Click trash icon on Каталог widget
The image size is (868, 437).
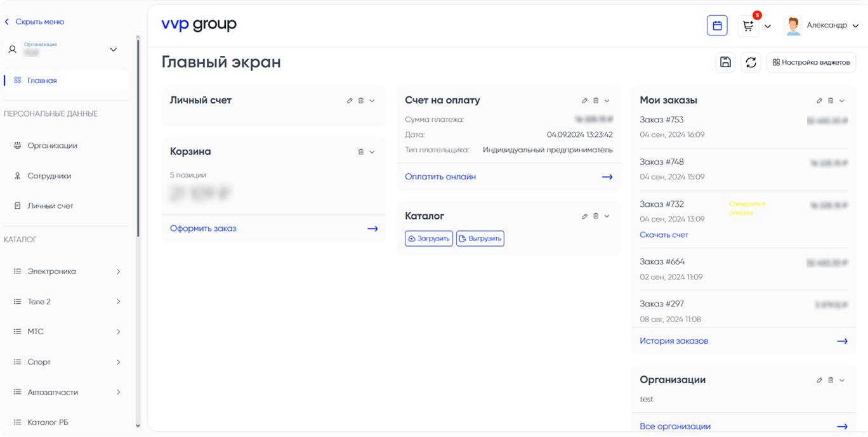tap(596, 216)
